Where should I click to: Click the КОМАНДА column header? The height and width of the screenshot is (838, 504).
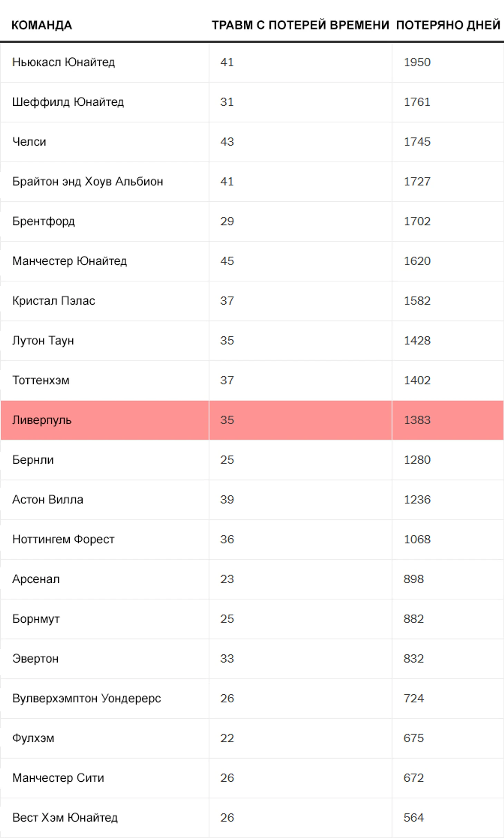pos(42,25)
